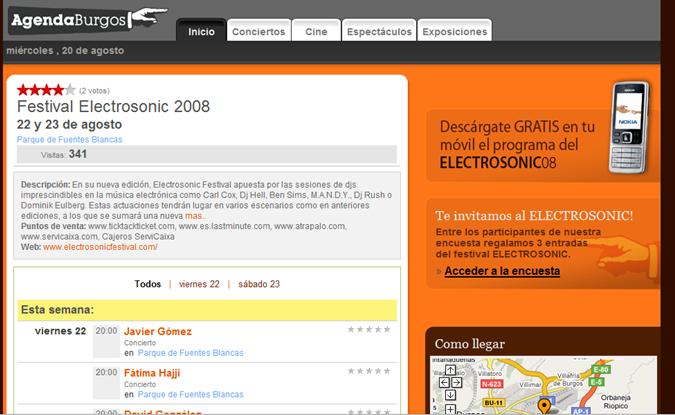Pan the map down with arrow button
Screen dimensions: 675x415
pos(450,395)
